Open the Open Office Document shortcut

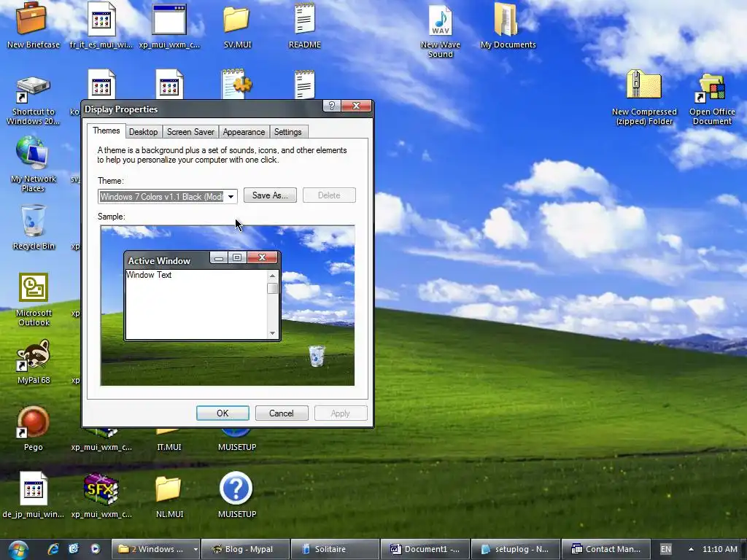(x=712, y=98)
